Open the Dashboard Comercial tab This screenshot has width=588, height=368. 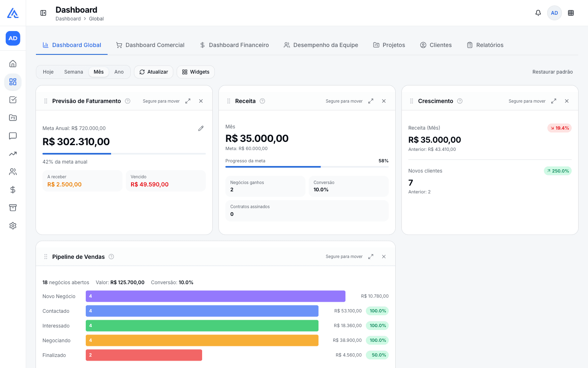pos(150,45)
